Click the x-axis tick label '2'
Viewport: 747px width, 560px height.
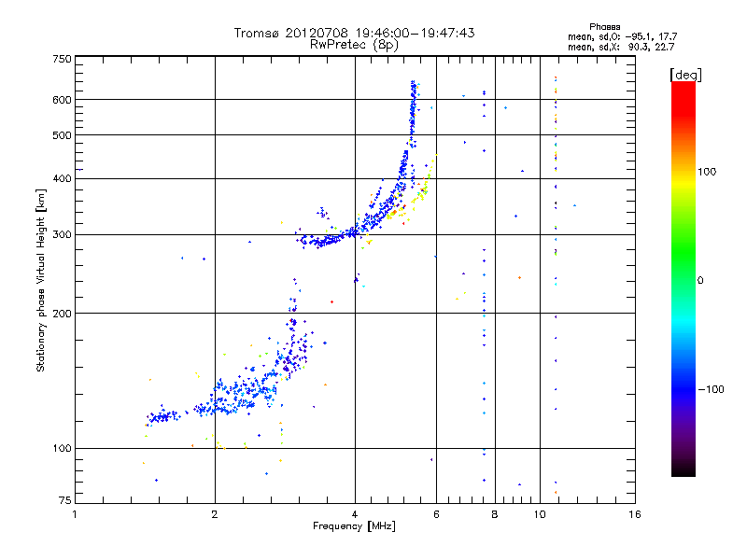215,514
